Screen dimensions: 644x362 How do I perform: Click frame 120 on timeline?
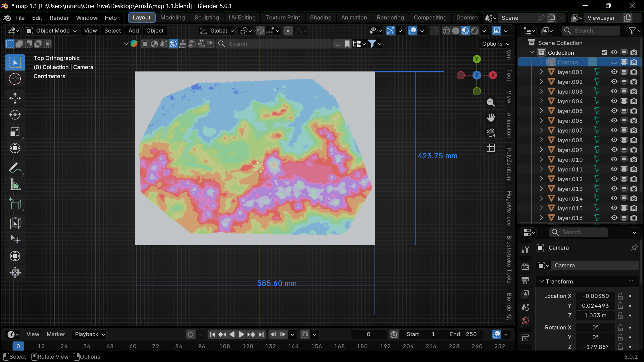[x=248, y=347]
